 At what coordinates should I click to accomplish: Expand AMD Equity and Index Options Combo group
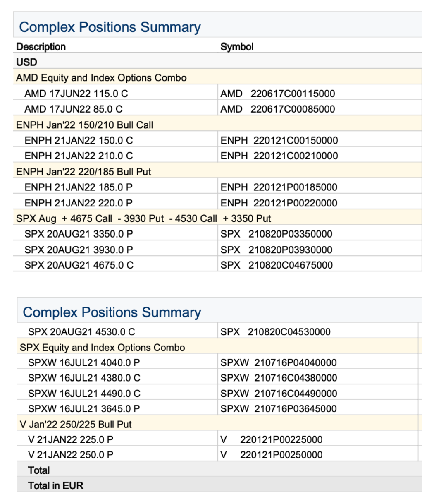(101, 78)
